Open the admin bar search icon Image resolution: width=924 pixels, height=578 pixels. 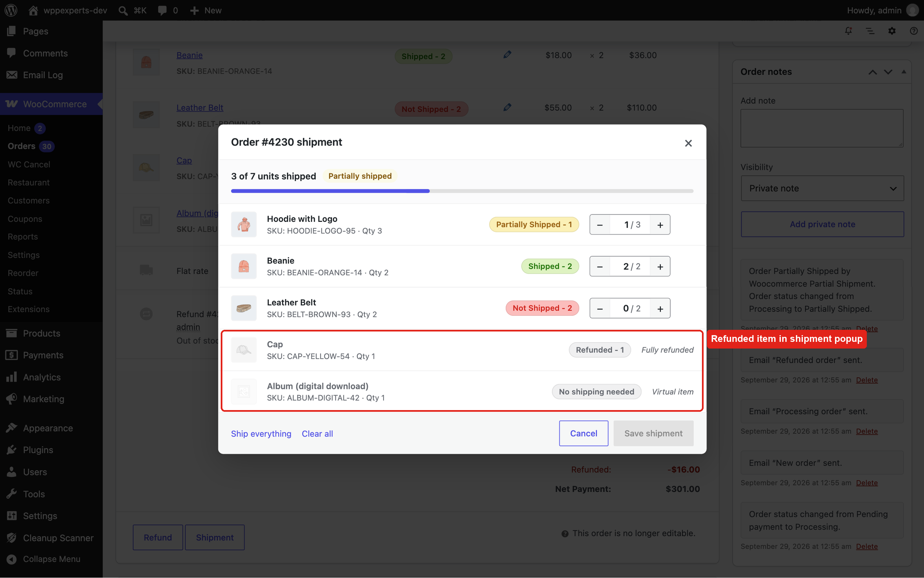point(123,10)
